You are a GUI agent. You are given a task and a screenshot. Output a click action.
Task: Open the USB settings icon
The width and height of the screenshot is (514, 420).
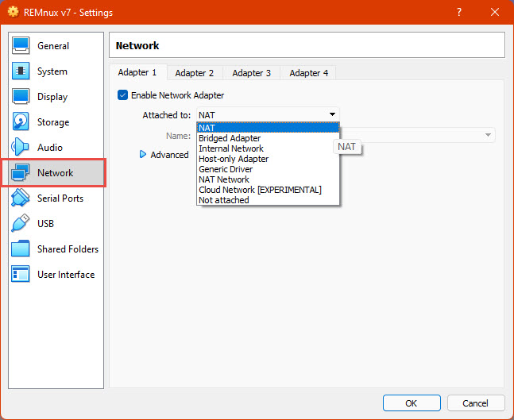pyautogui.click(x=21, y=224)
